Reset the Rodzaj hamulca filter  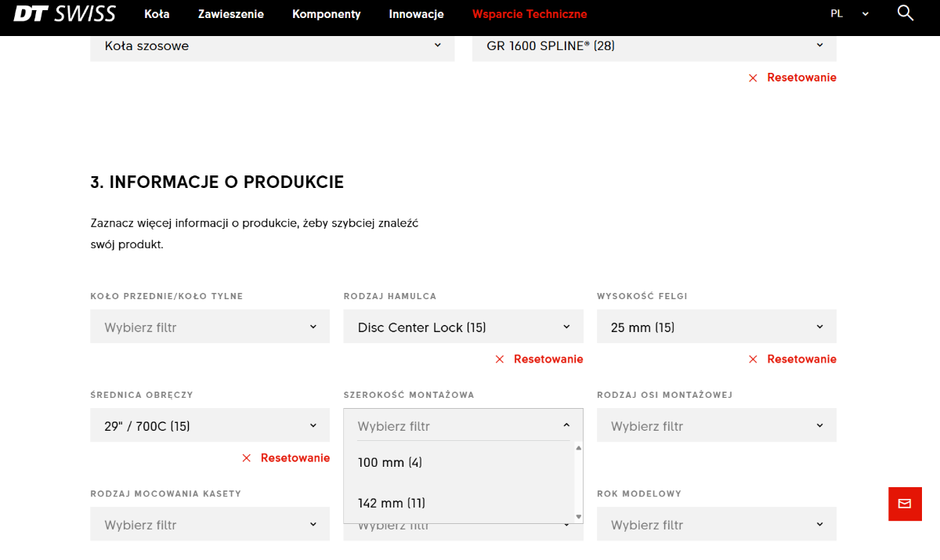[540, 359]
